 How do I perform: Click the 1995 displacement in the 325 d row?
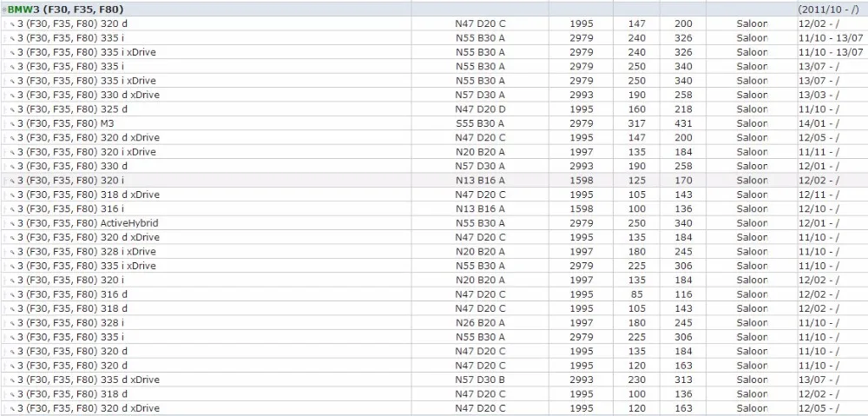(x=582, y=109)
